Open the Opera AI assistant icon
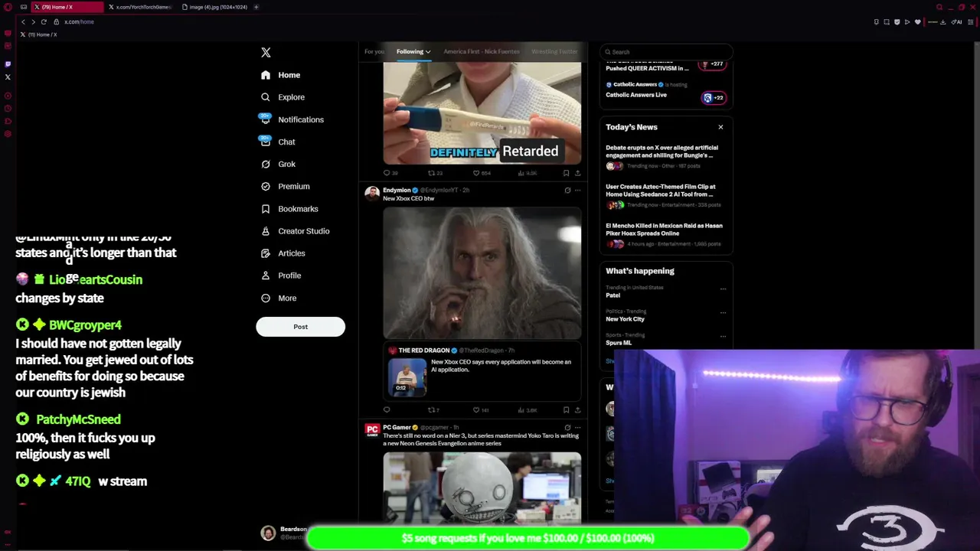This screenshot has width=980, height=551. click(957, 21)
